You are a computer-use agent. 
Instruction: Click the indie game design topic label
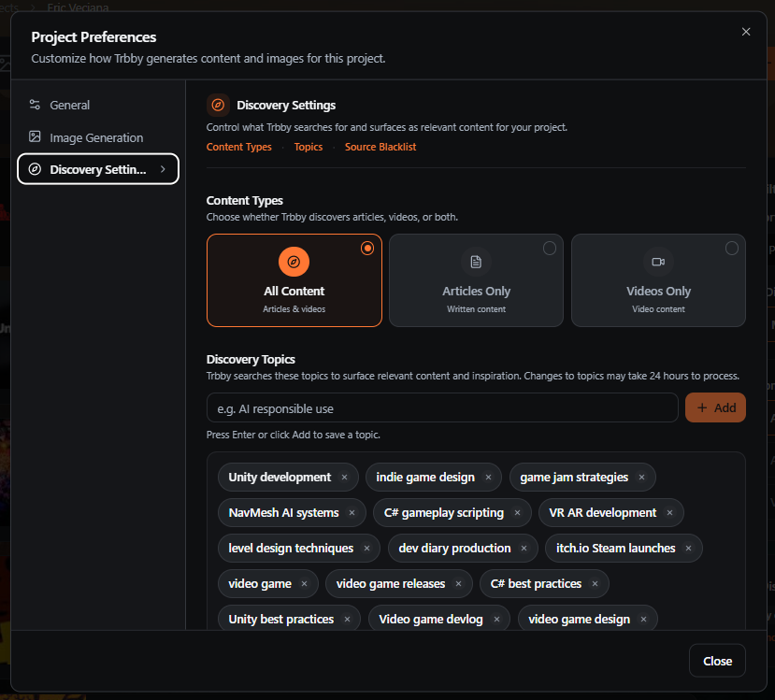tap(425, 478)
